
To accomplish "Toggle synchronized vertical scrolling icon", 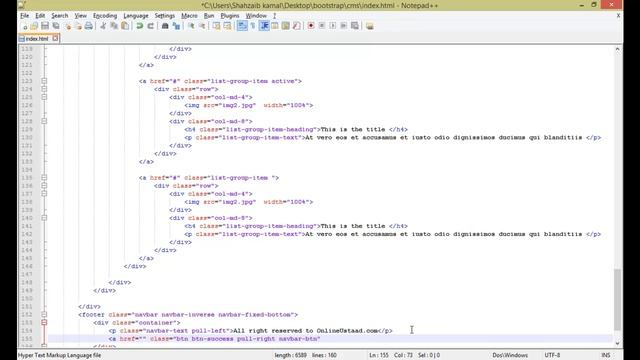I will (216, 26).
